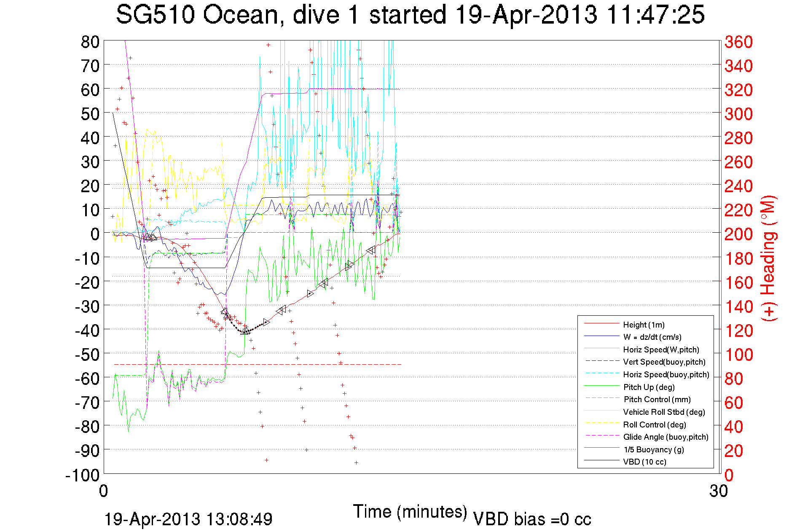Screen dimensions: 797x532
Task: Click the left axis tick label "10"
Action: [90, 210]
